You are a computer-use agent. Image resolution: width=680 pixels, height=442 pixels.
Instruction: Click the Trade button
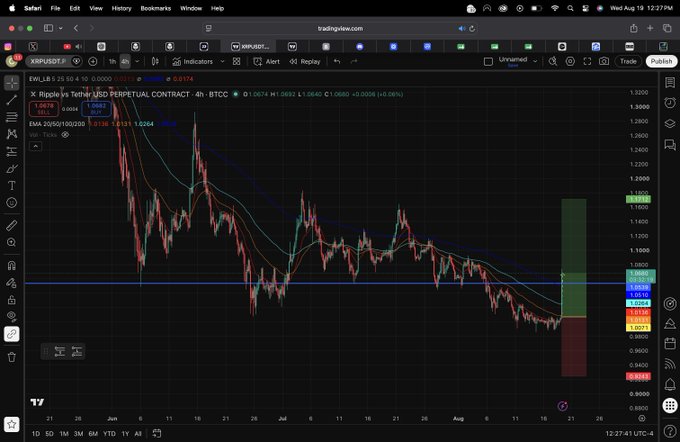pyautogui.click(x=628, y=62)
